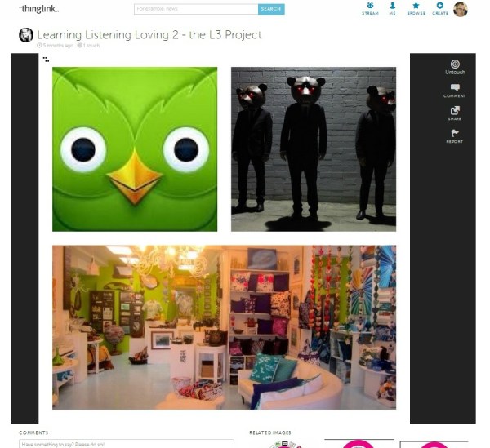Click the bear-masked figures image
This screenshot has height=448, width=490.
pos(313,149)
